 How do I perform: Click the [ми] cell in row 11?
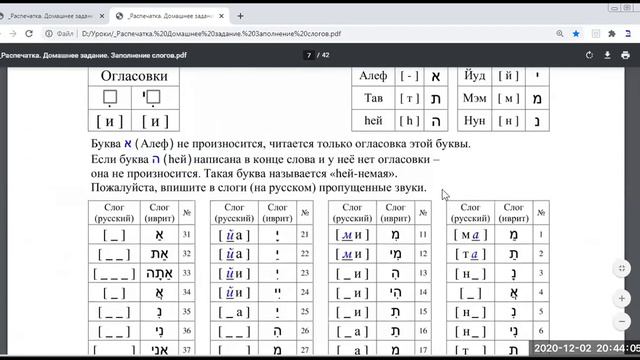(352, 235)
